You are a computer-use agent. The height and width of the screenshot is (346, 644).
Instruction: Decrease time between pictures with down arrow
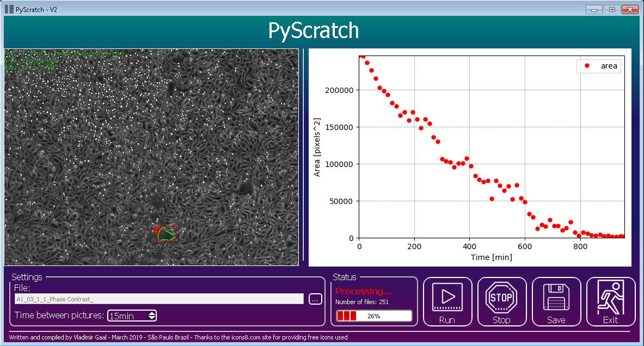click(x=152, y=318)
